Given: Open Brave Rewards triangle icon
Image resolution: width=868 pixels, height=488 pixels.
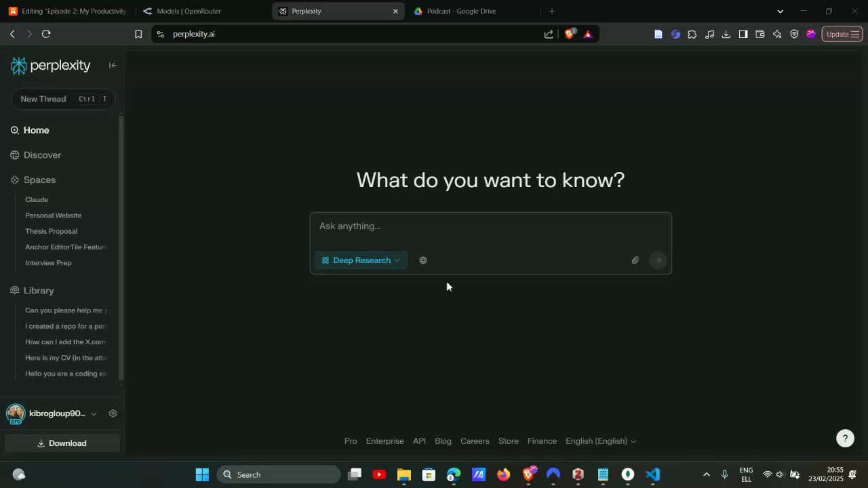Looking at the screenshot, I should pyautogui.click(x=588, y=34).
